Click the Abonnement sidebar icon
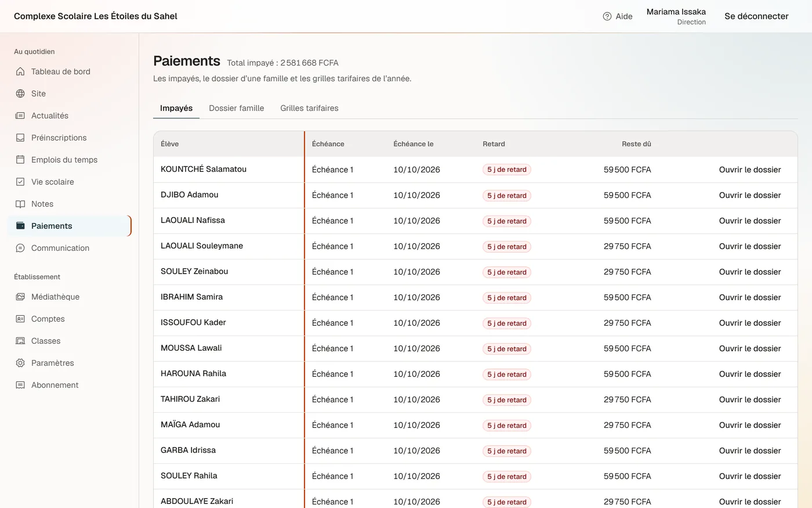The height and width of the screenshot is (508, 812). coord(20,385)
